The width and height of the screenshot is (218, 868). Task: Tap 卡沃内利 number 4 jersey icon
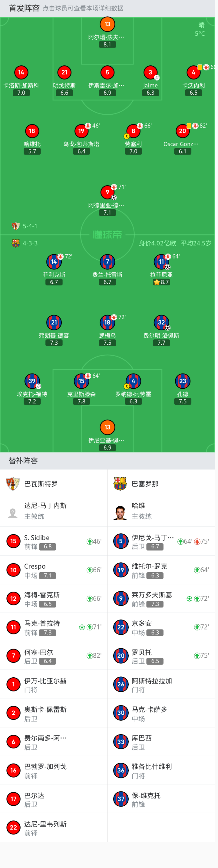point(193,72)
